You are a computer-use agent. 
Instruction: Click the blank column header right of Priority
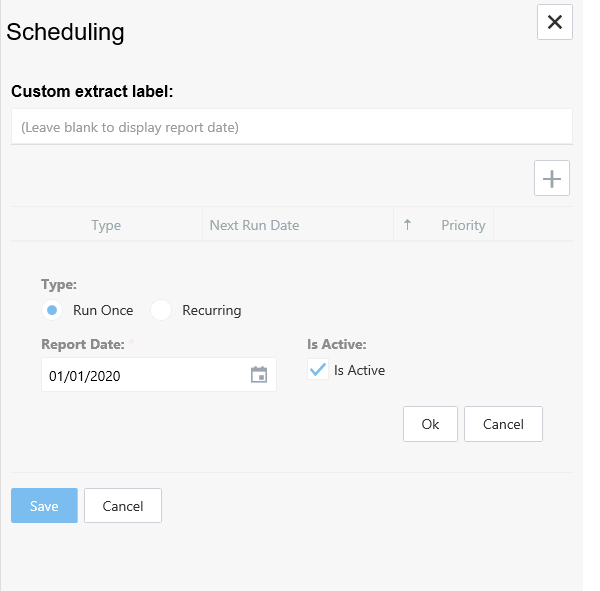[x=533, y=225]
